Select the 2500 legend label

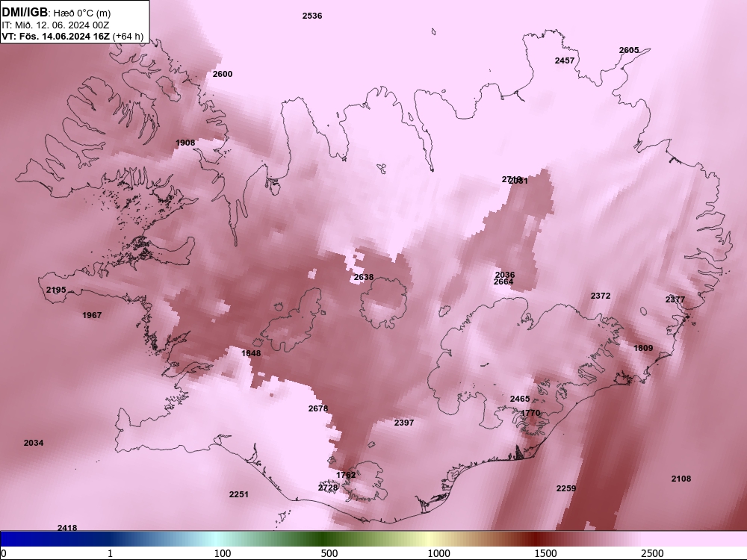pos(652,553)
